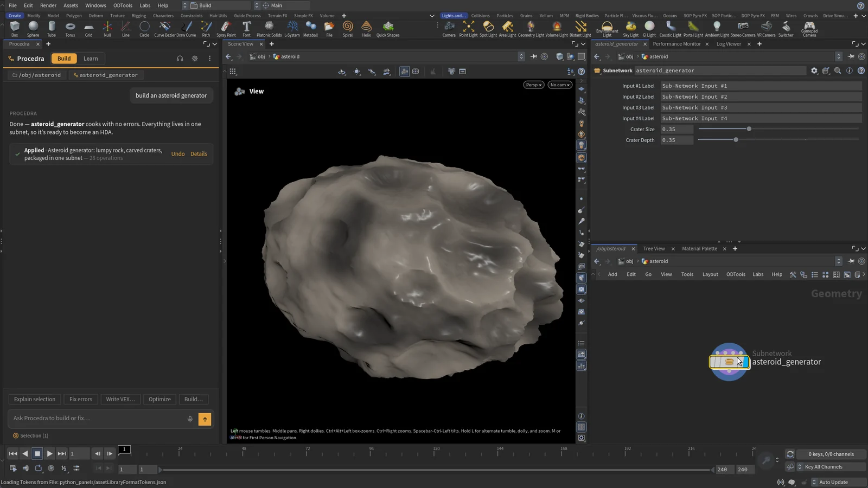Select the Helix shelf tool
Image resolution: width=868 pixels, height=488 pixels.
(367, 29)
